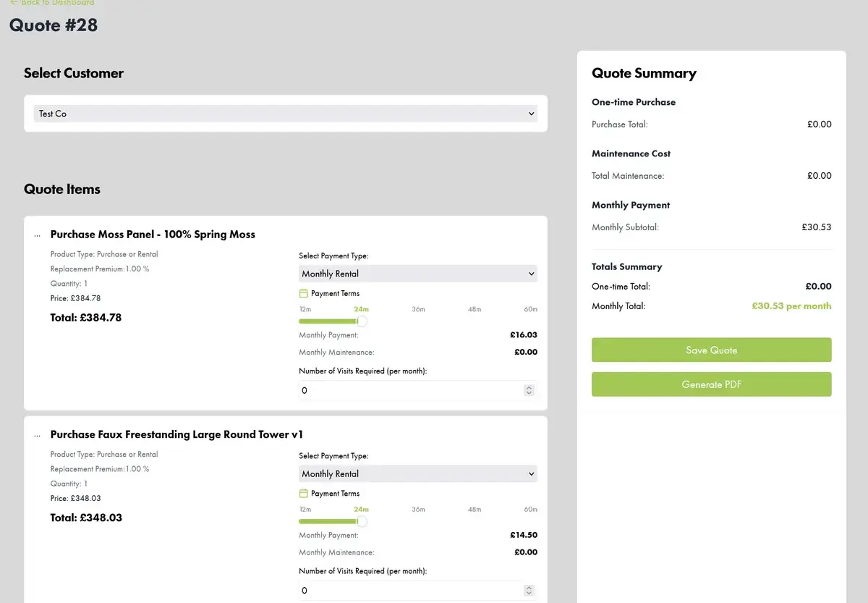Increment visits required for Moss Panel
This screenshot has width=868, height=603.
(x=529, y=387)
